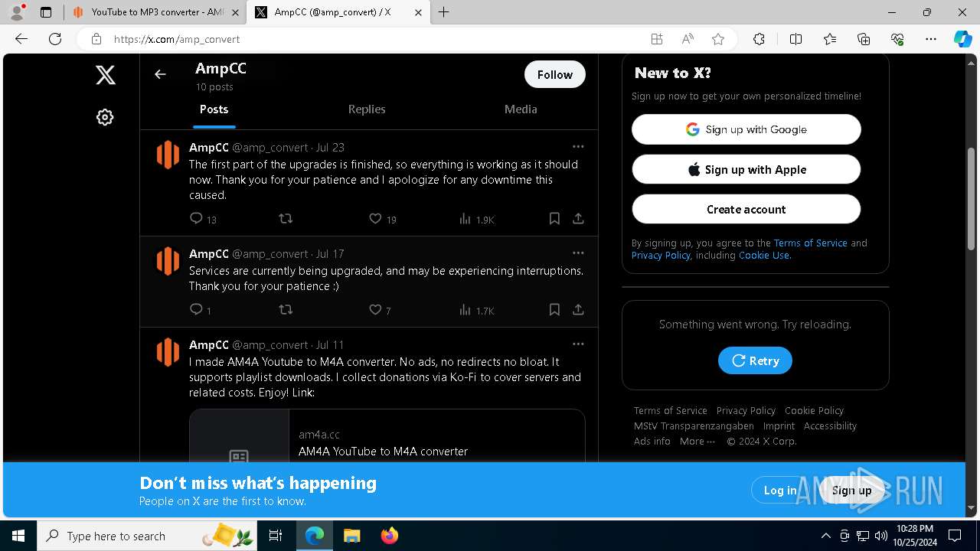Bookmark the Jul 17 post
Viewport: 980px width, 551px height.
coord(554,310)
